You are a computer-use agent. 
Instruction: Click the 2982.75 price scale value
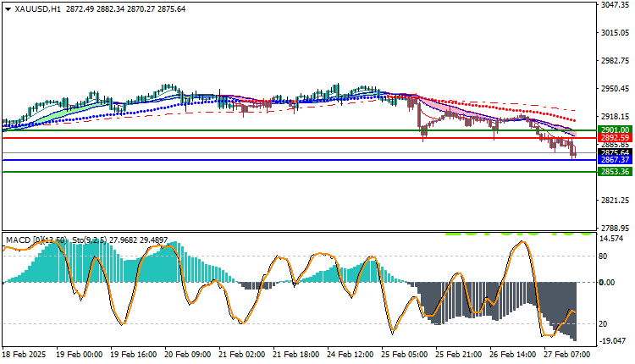(615, 60)
